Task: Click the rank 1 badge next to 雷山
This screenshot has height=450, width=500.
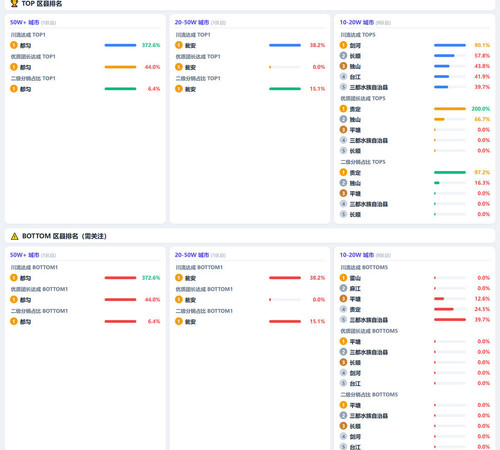Action: click(x=343, y=278)
